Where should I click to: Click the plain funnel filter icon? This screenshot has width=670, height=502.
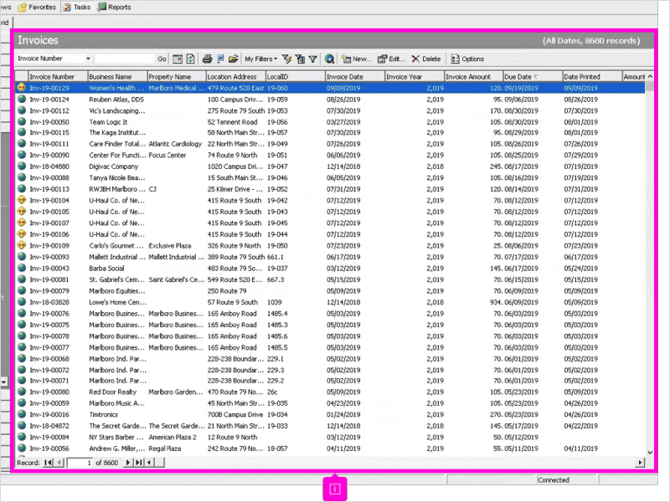(x=313, y=59)
